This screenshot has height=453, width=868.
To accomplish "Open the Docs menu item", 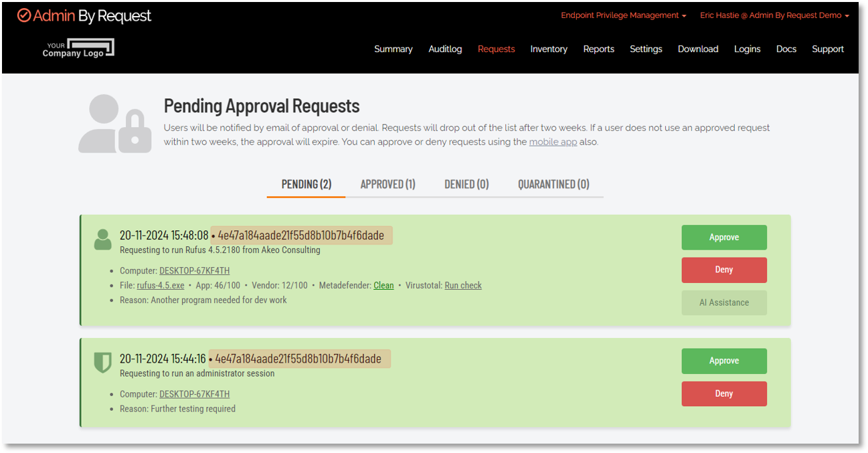I will coord(786,49).
